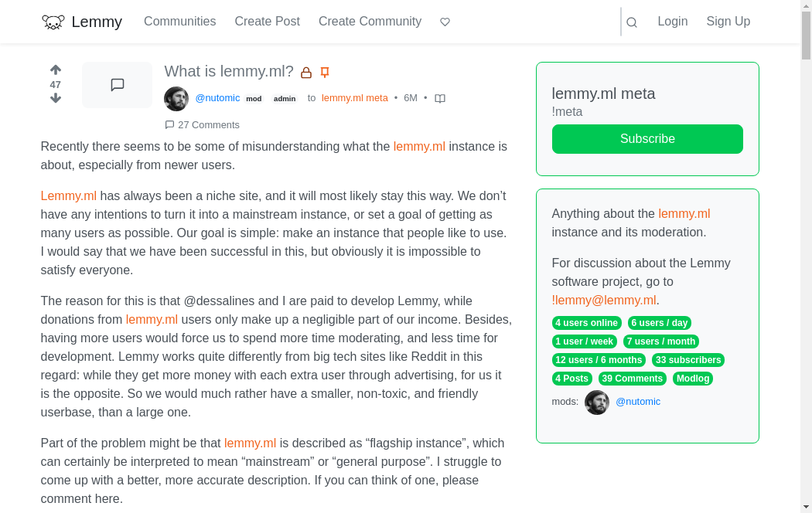Open the Login page
812x513 pixels.
672,22
